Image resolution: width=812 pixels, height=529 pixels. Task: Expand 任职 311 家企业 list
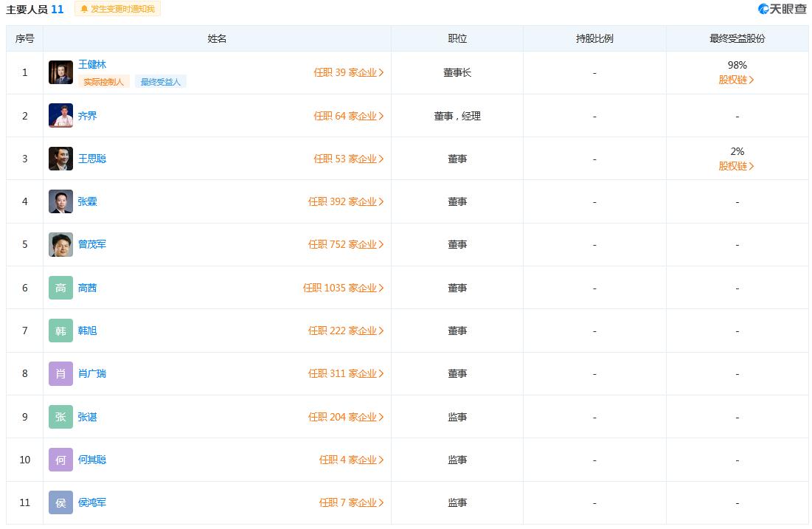click(x=346, y=373)
